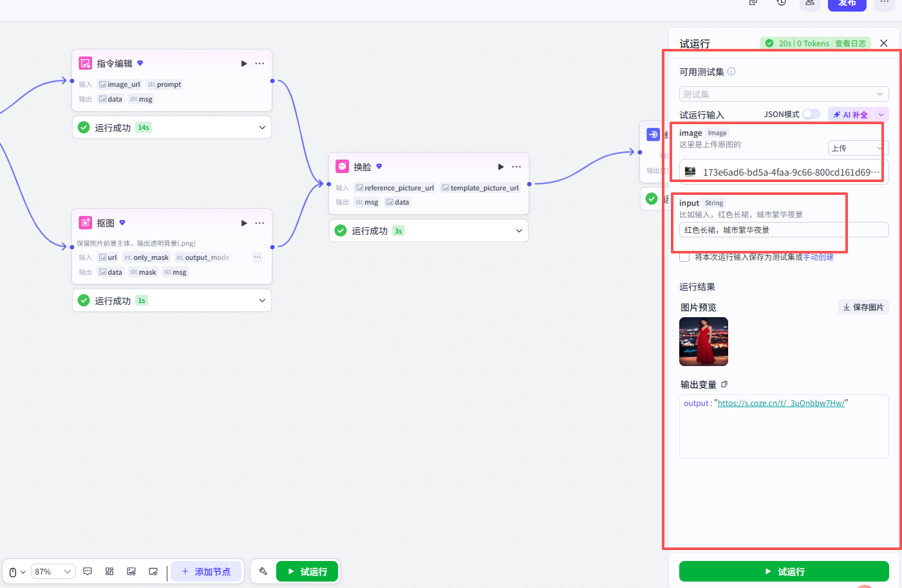Run the 抠图 node with its play icon
This screenshot has height=588, width=902.
pyautogui.click(x=244, y=223)
